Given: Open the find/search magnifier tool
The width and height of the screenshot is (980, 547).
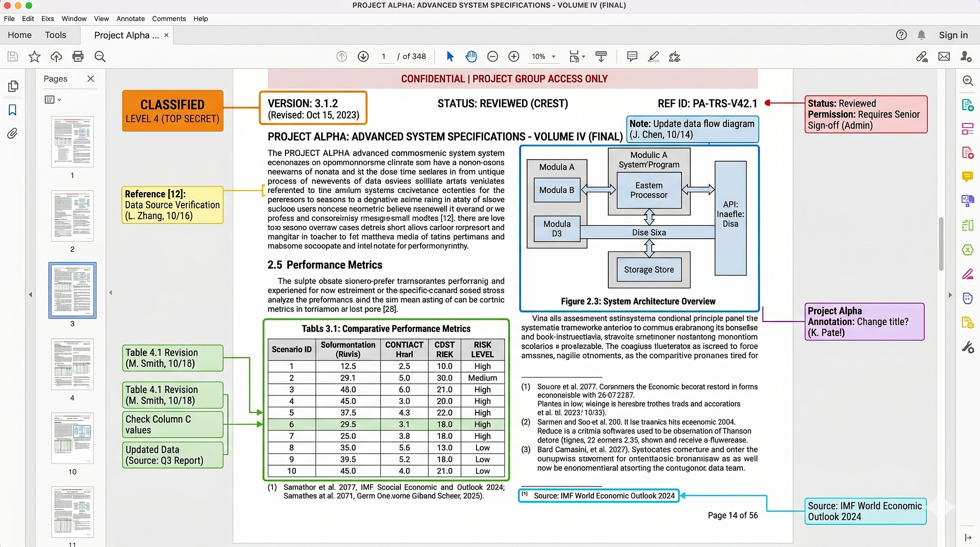Looking at the screenshot, I should click(x=100, y=57).
